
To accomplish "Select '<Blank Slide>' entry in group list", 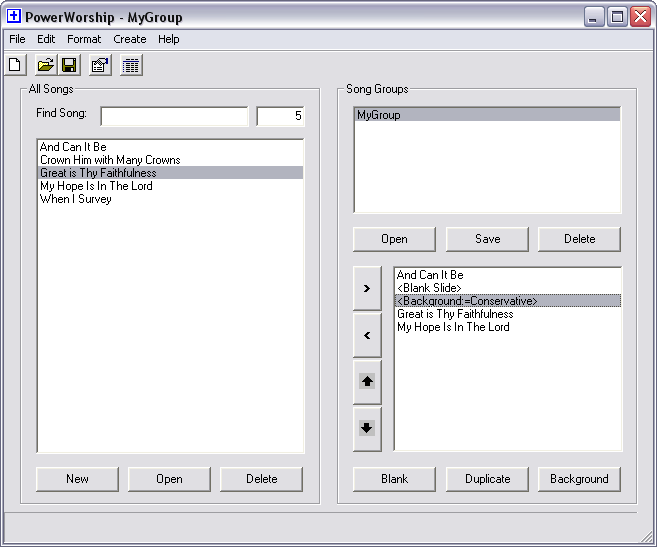I will (x=508, y=288).
